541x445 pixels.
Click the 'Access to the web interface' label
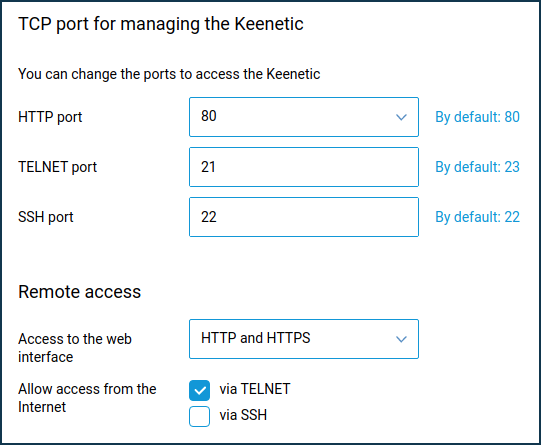(x=75, y=348)
